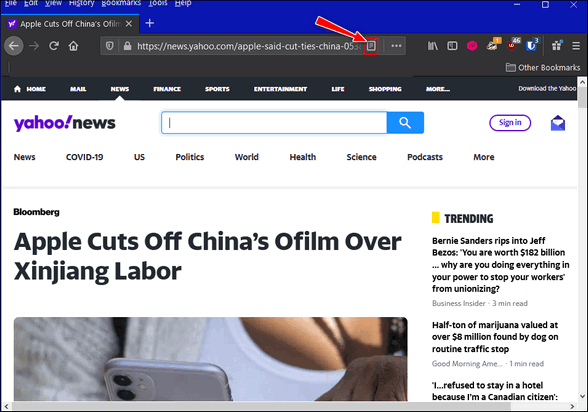
Task: Open tracking protection shield panel
Action: tap(110, 46)
